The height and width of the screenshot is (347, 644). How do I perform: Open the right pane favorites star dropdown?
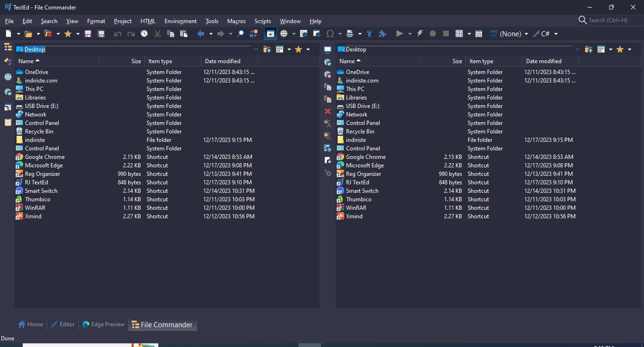tap(629, 50)
